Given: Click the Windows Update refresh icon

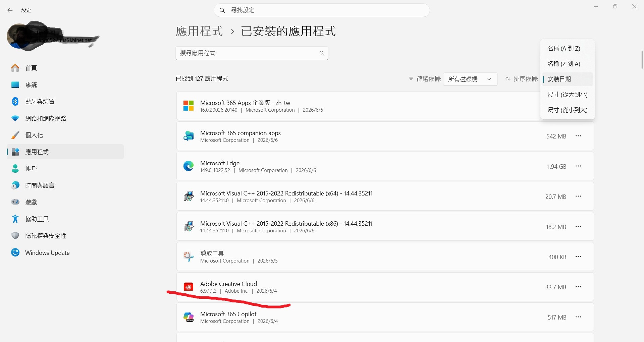Looking at the screenshot, I should (15, 252).
